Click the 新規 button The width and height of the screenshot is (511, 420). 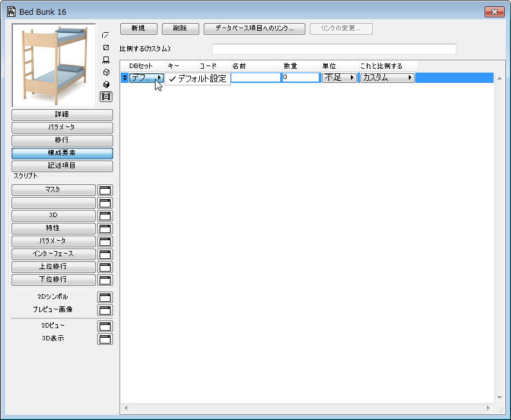[x=138, y=28]
